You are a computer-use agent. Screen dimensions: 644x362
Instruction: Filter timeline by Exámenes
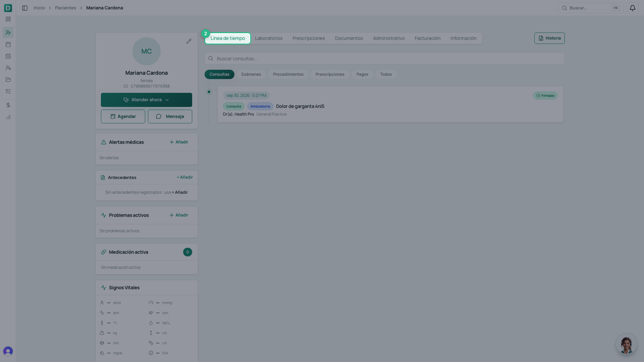[x=251, y=74]
